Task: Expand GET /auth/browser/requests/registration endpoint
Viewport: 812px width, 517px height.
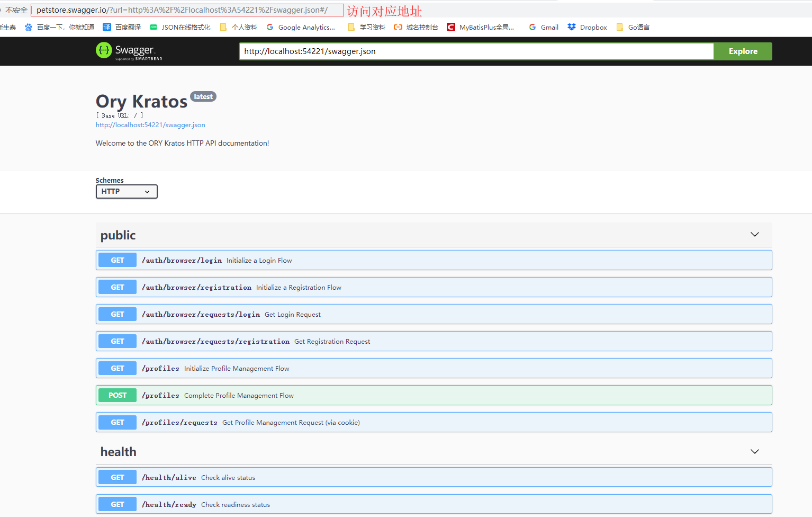Action: (434, 341)
